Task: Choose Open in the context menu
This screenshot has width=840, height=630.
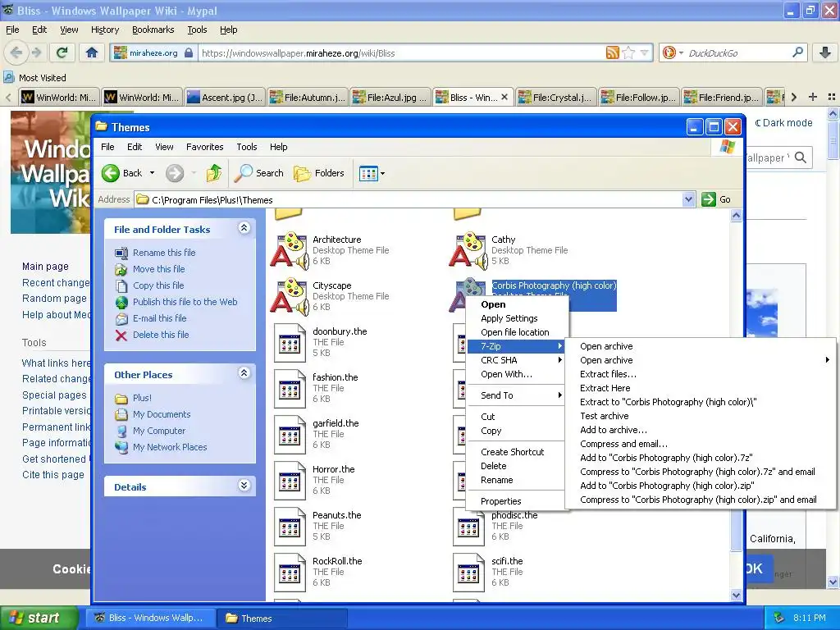Action: 515,304
